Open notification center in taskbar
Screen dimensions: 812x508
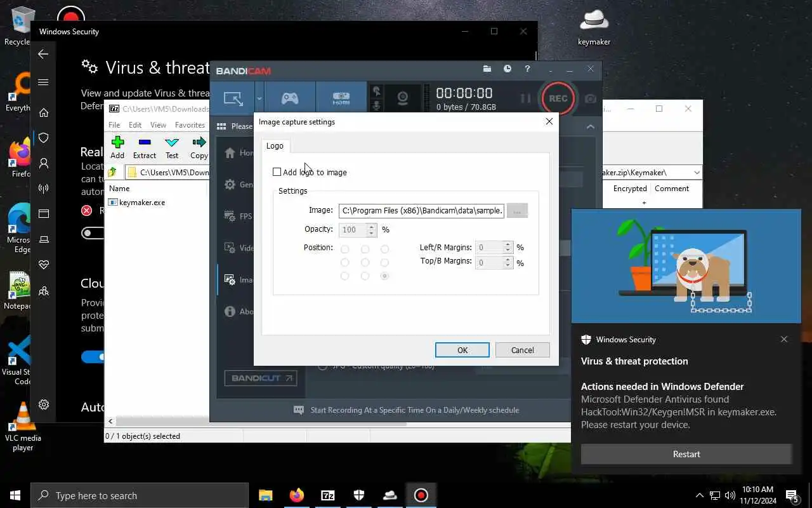click(792, 495)
